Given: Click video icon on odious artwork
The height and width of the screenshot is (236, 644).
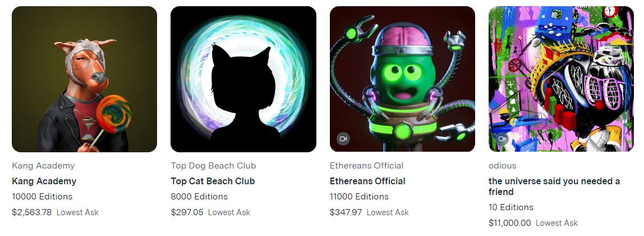Looking at the screenshot, I should pyautogui.click(x=502, y=139).
